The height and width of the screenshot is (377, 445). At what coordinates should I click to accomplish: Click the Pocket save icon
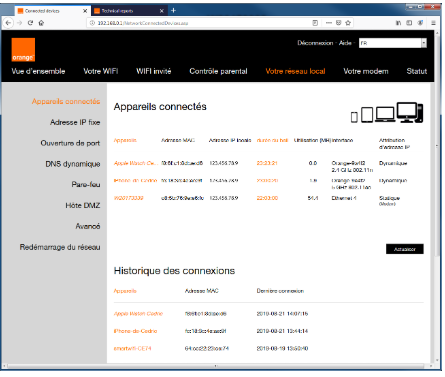[x=338, y=23]
